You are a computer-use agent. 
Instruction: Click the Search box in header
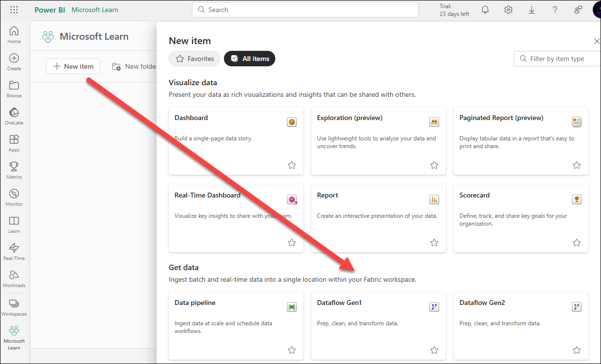pyautogui.click(x=305, y=10)
